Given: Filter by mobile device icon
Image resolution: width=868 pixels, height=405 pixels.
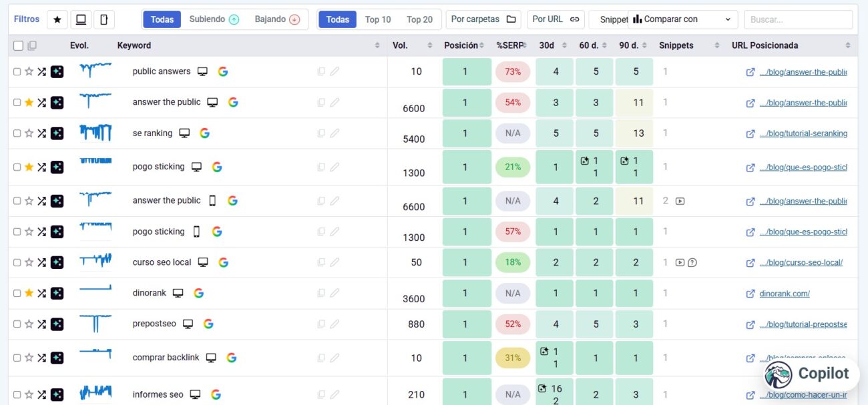Looking at the screenshot, I should pyautogui.click(x=103, y=19).
